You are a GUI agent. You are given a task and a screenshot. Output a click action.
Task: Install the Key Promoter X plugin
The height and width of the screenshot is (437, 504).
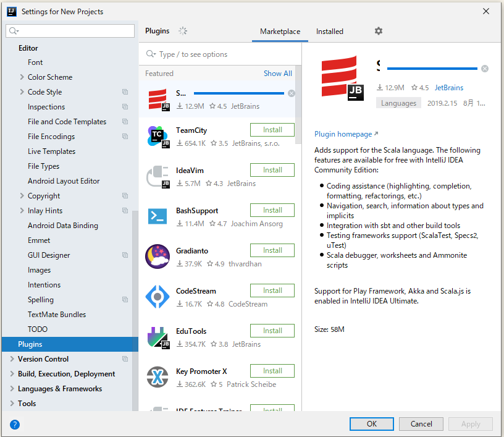pyautogui.click(x=272, y=371)
